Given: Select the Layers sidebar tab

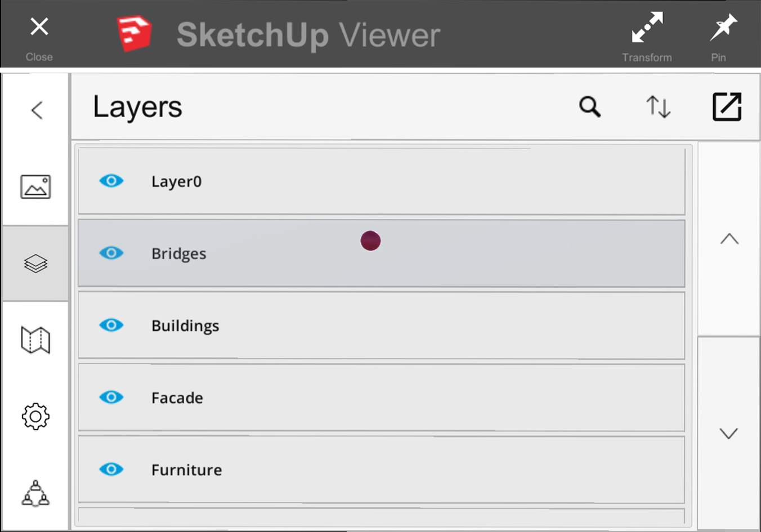Looking at the screenshot, I should coord(35,263).
